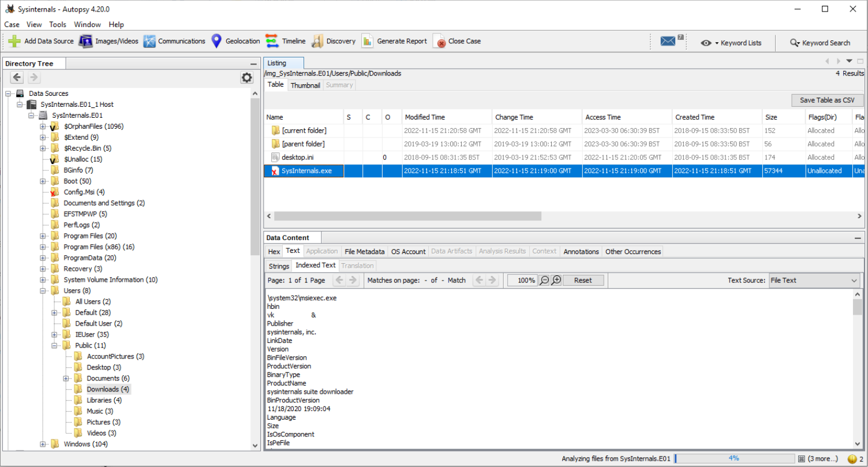The width and height of the screenshot is (868, 467).
Task: Open Directory Tree gear settings
Action: pyautogui.click(x=247, y=77)
